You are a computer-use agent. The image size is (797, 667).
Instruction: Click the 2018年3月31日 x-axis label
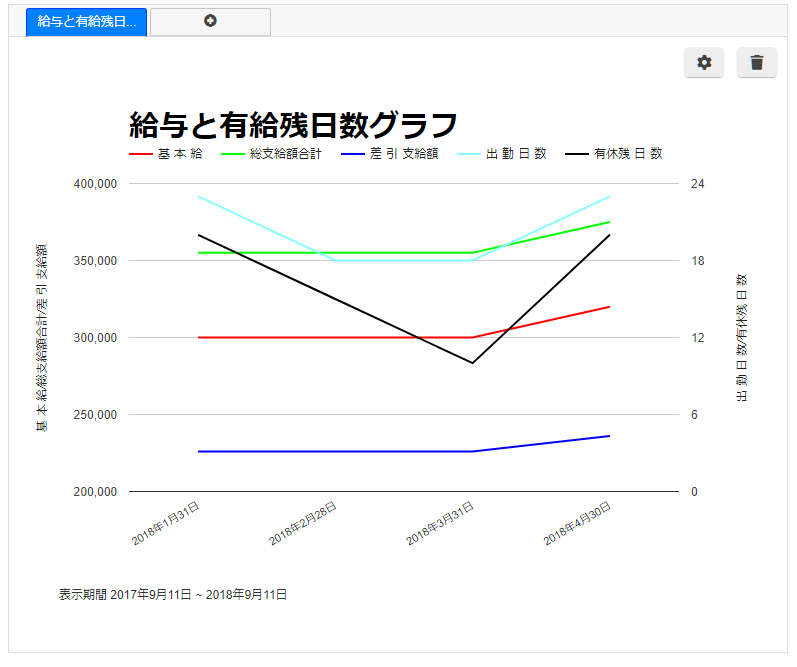coord(440,524)
